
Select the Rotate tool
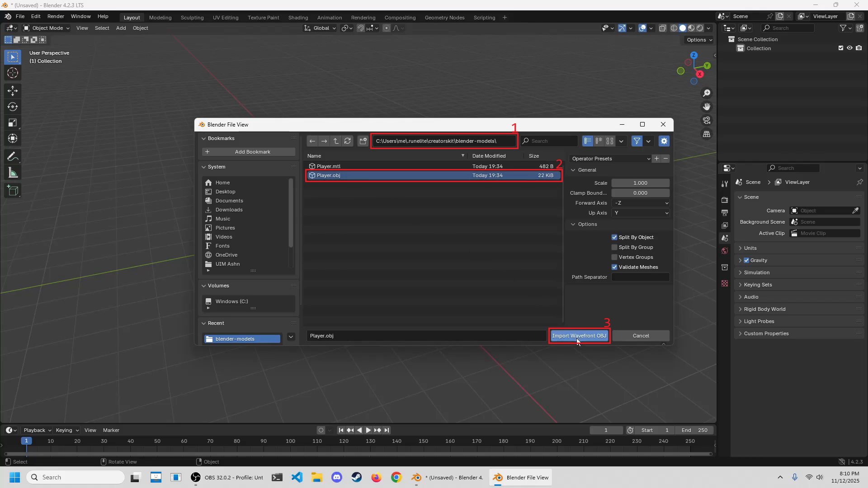pyautogui.click(x=13, y=107)
